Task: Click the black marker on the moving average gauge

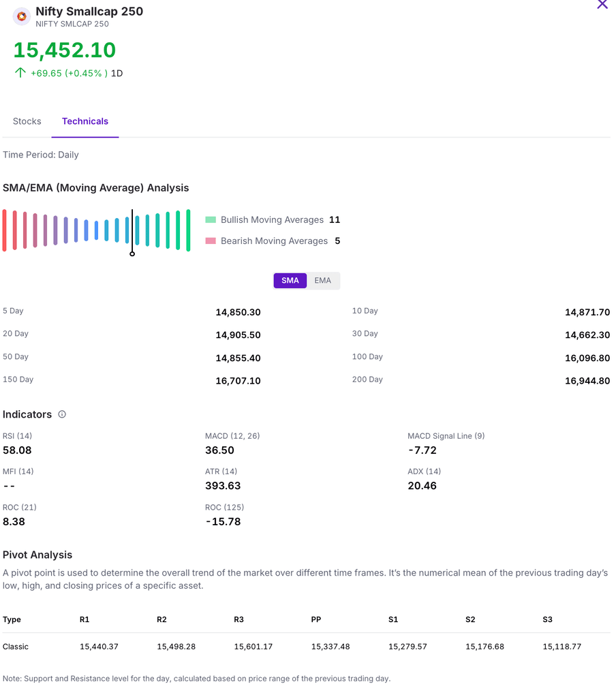Action: (x=132, y=253)
